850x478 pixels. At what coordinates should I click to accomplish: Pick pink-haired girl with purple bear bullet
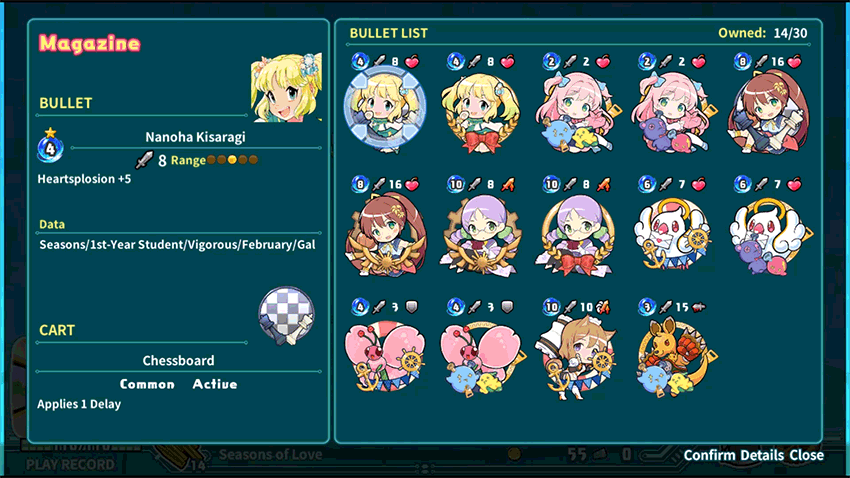[672, 112]
